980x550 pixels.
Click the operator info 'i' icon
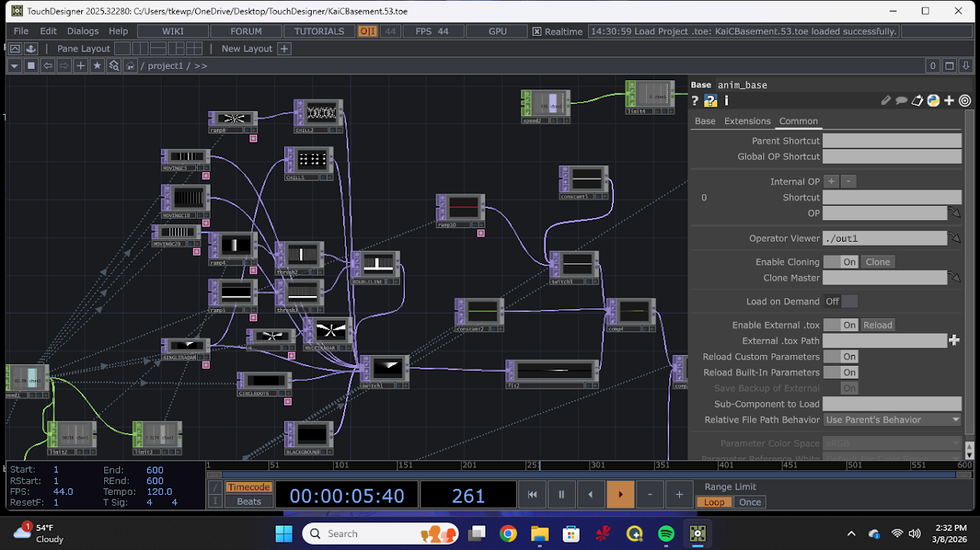(x=726, y=100)
